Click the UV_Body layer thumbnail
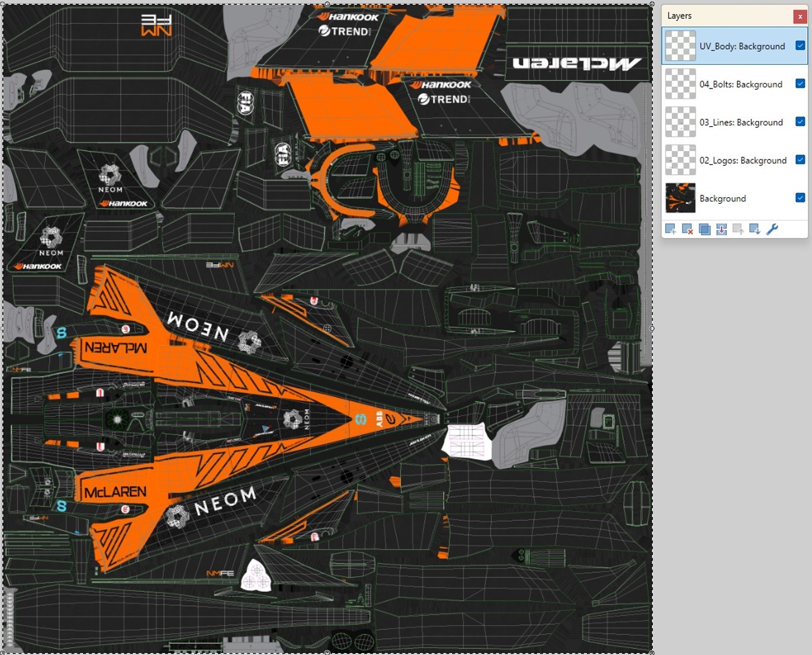Screen dimensions: 812x655 (680, 45)
